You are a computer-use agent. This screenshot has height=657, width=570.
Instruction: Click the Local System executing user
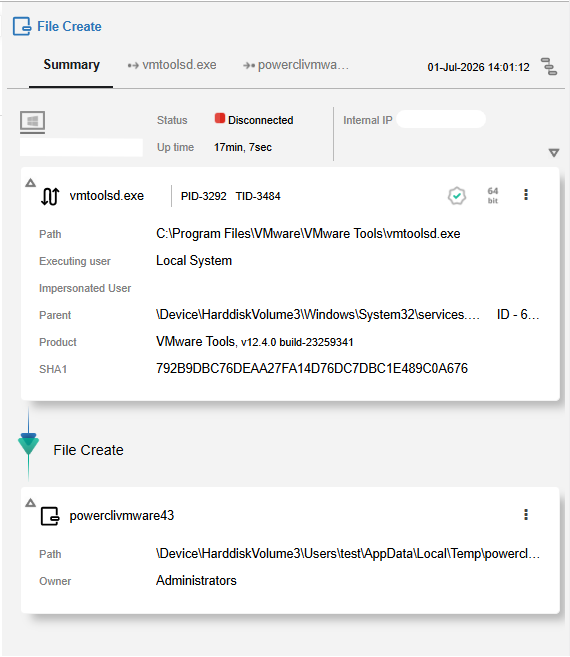click(194, 261)
